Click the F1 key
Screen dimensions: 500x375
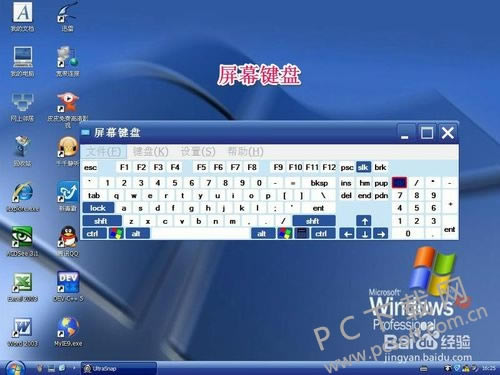pyautogui.click(x=124, y=167)
